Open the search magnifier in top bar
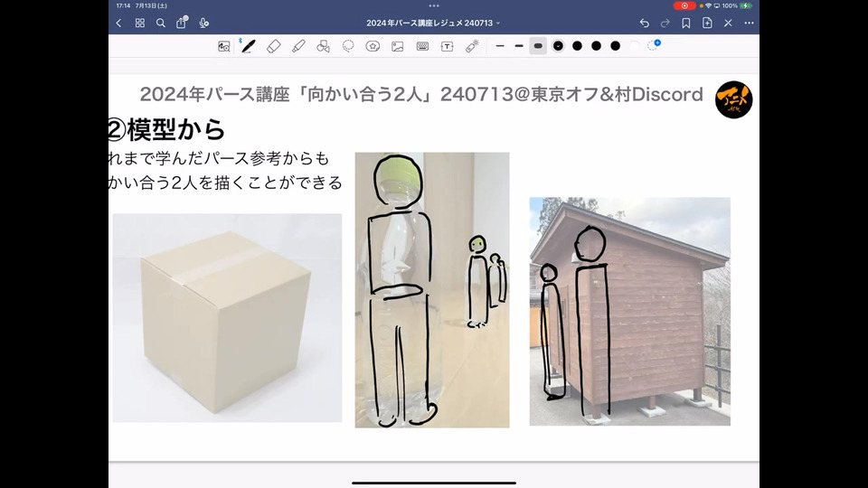This screenshot has width=868, height=488. coord(161,23)
